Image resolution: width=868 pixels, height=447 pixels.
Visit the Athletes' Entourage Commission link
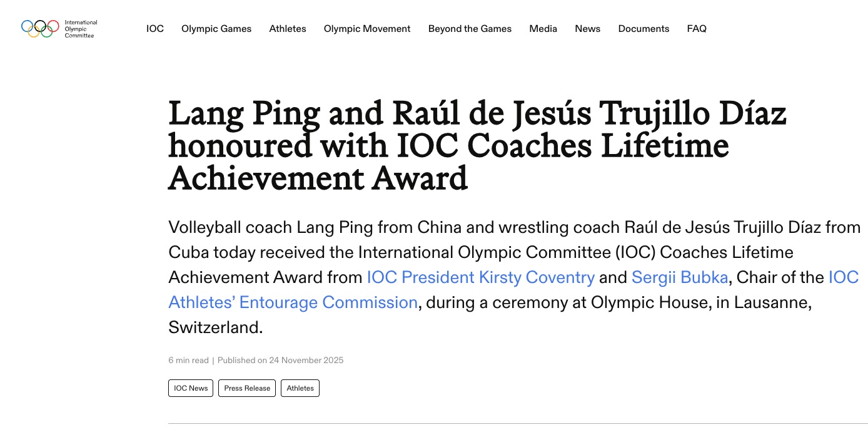(x=293, y=302)
